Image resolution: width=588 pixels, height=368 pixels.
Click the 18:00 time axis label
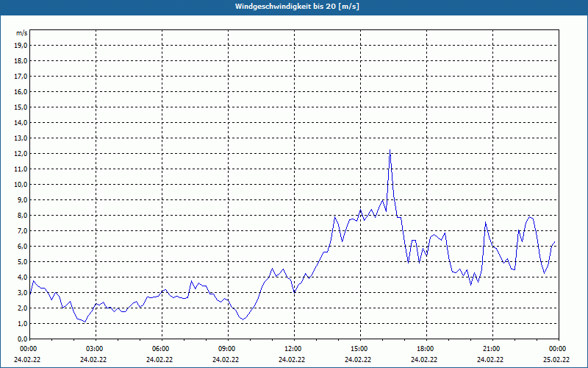426,349
